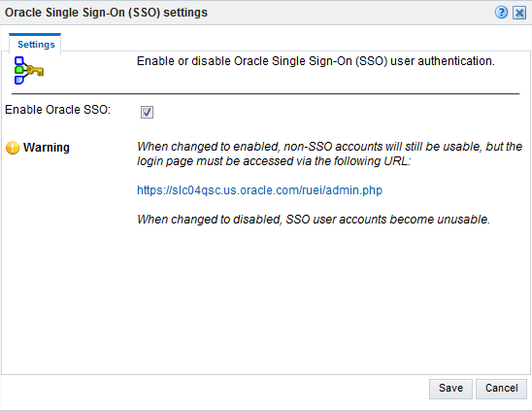Click the "Enable Oracle SSO:" label

coord(58,110)
